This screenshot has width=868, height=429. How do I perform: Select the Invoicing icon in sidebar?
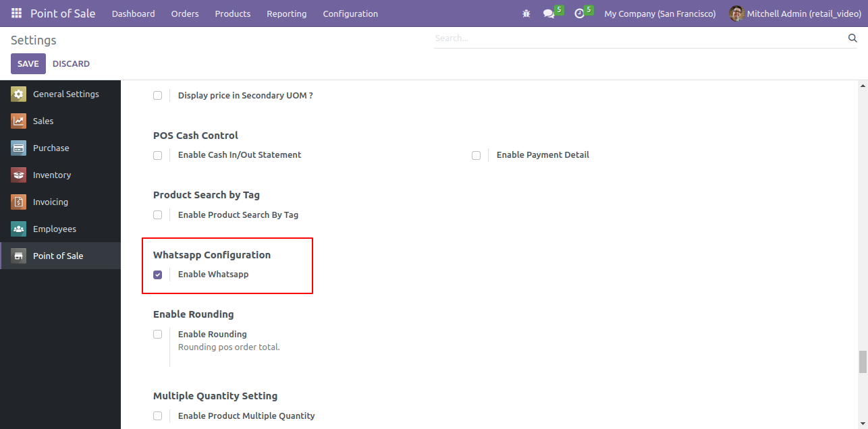19,202
